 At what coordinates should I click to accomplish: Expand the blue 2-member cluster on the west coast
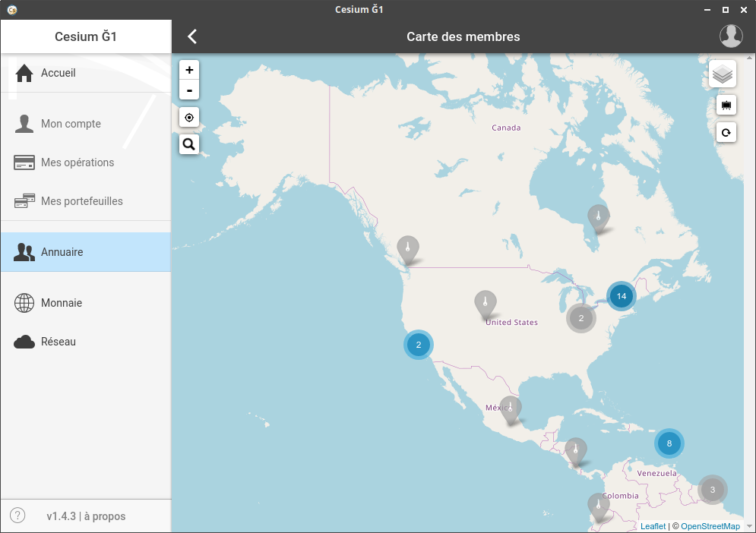click(419, 345)
